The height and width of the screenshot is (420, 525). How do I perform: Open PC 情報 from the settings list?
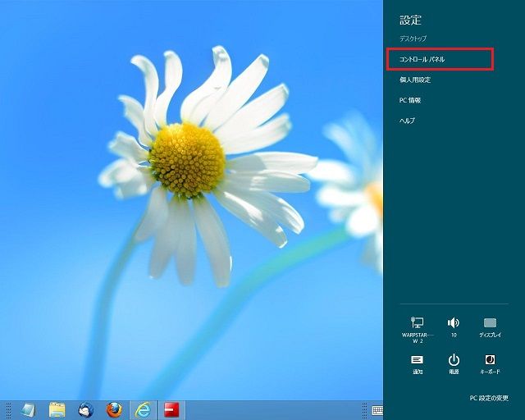410,100
